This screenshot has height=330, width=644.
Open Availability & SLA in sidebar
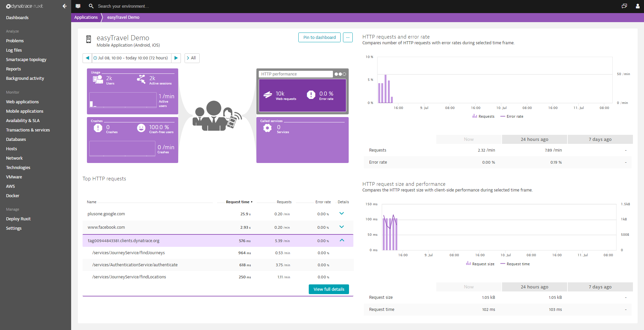22,120
